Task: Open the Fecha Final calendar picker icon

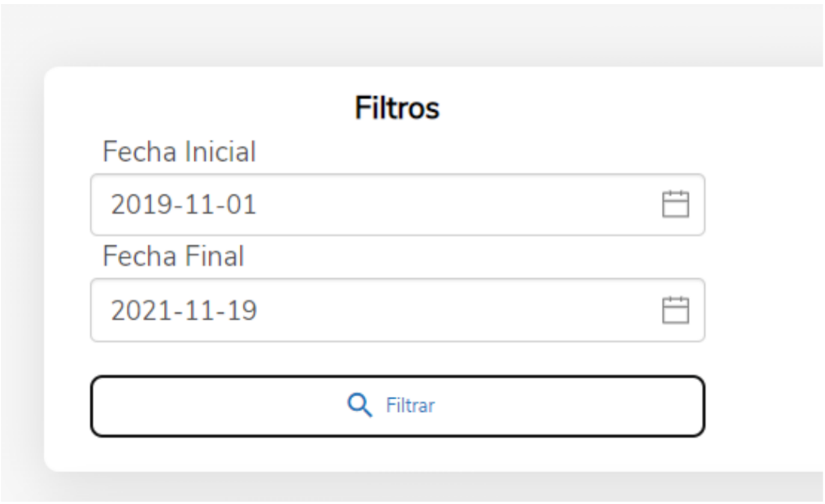Action: 676,310
